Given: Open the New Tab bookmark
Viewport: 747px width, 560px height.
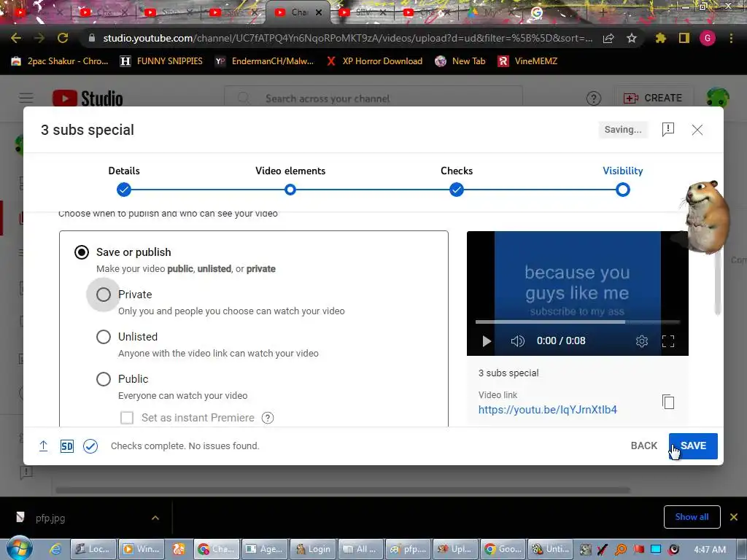Looking at the screenshot, I should 460,61.
